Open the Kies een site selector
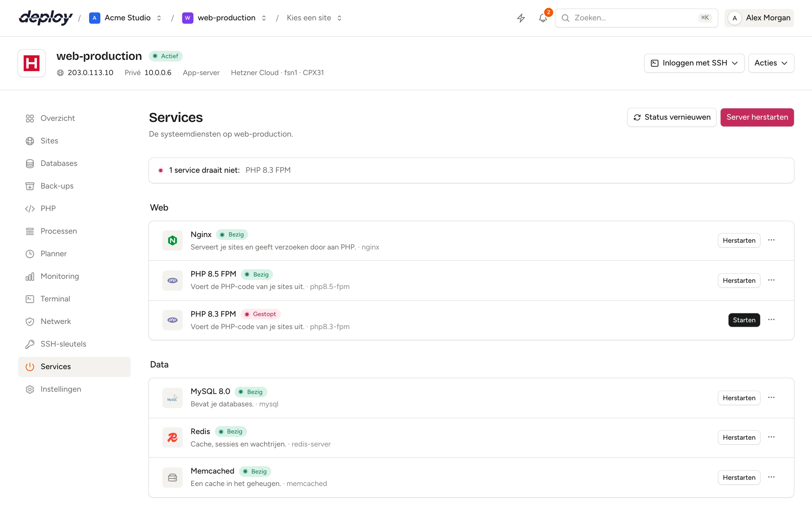The height and width of the screenshot is (508, 812). [x=314, y=18]
